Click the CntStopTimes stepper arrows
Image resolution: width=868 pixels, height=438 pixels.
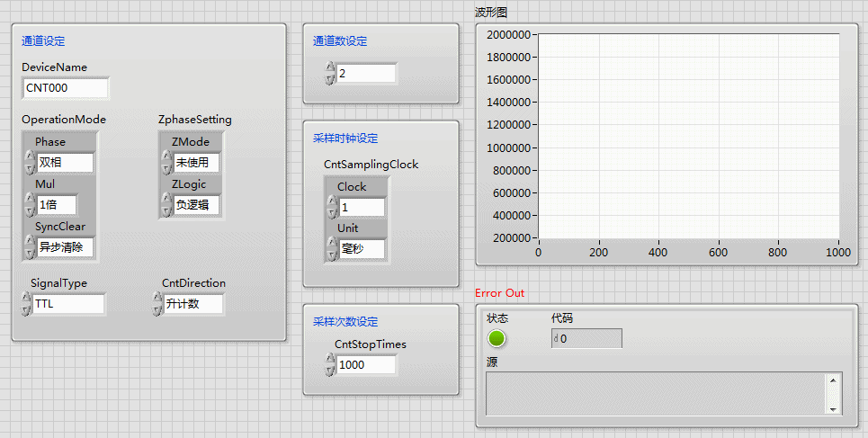click(x=330, y=364)
